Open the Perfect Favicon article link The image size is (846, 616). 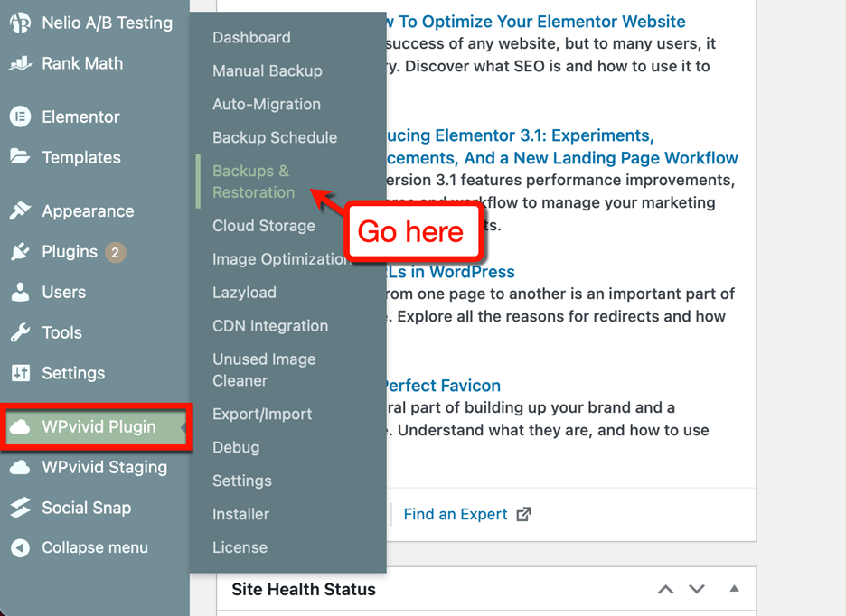(x=444, y=385)
